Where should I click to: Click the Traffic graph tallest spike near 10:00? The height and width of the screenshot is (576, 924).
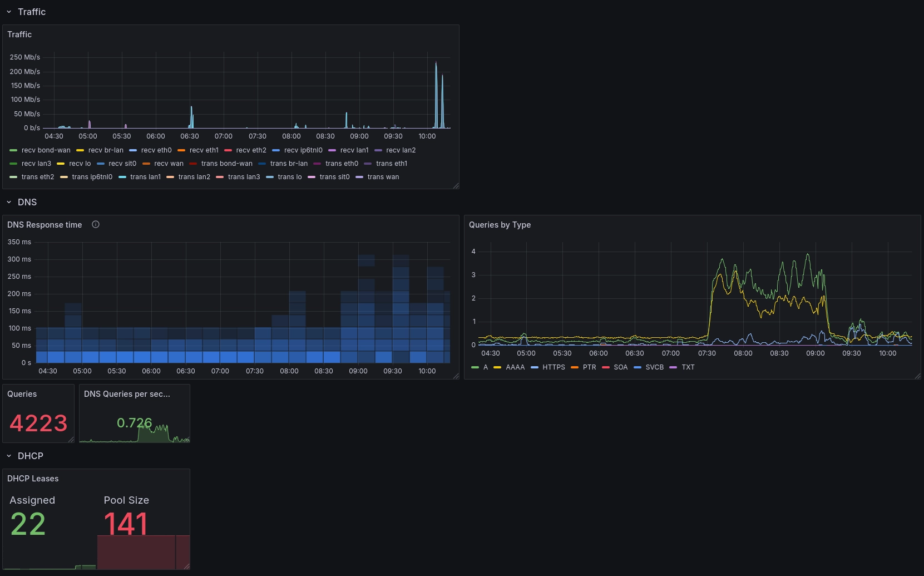pyautogui.click(x=436, y=95)
